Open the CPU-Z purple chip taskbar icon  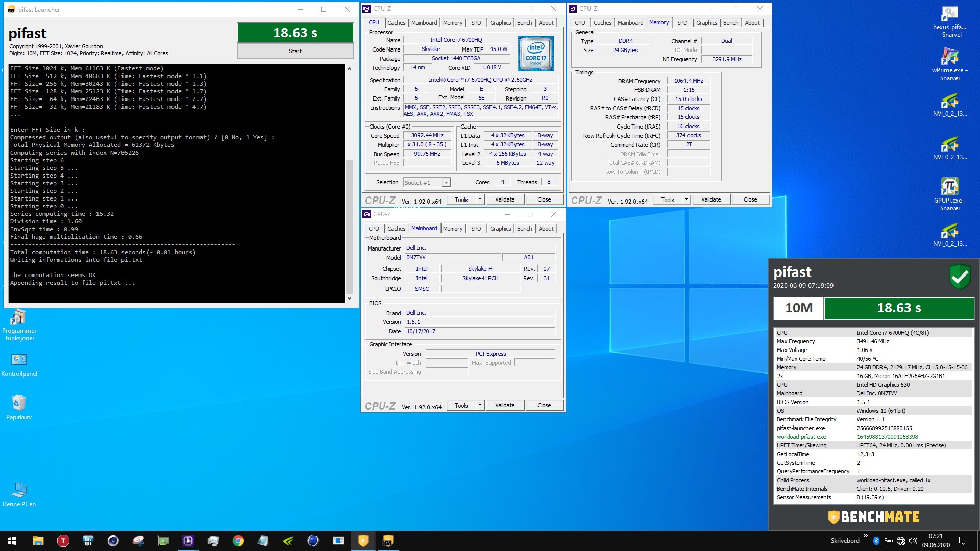(188, 541)
